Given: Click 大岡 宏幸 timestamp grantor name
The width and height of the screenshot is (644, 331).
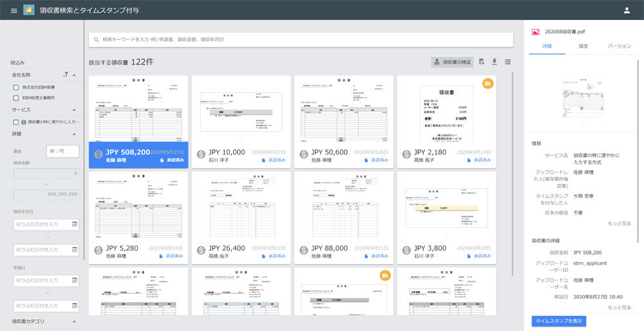Looking at the screenshot, I should point(583,196).
